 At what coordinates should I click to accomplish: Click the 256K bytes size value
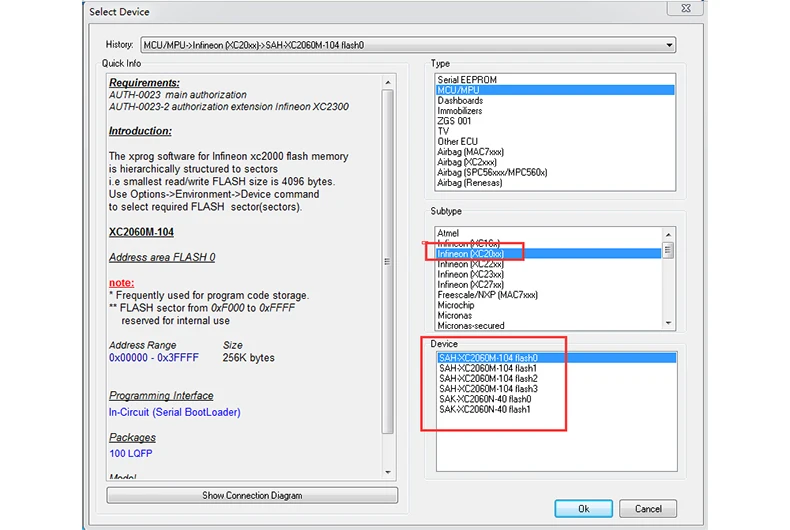248,358
